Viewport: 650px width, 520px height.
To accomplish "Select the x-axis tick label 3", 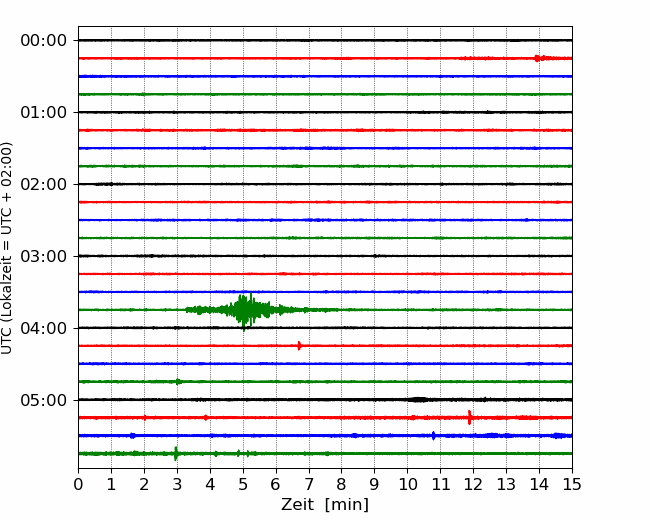I will point(177,484).
